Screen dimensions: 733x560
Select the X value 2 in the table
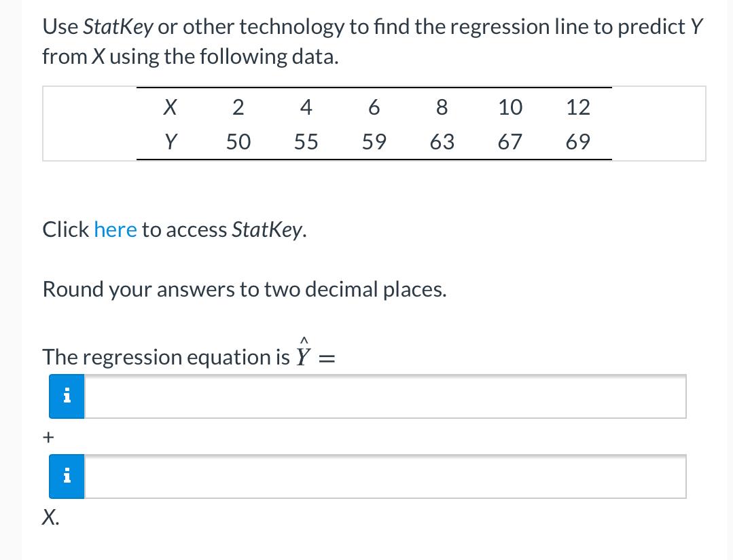(x=238, y=107)
